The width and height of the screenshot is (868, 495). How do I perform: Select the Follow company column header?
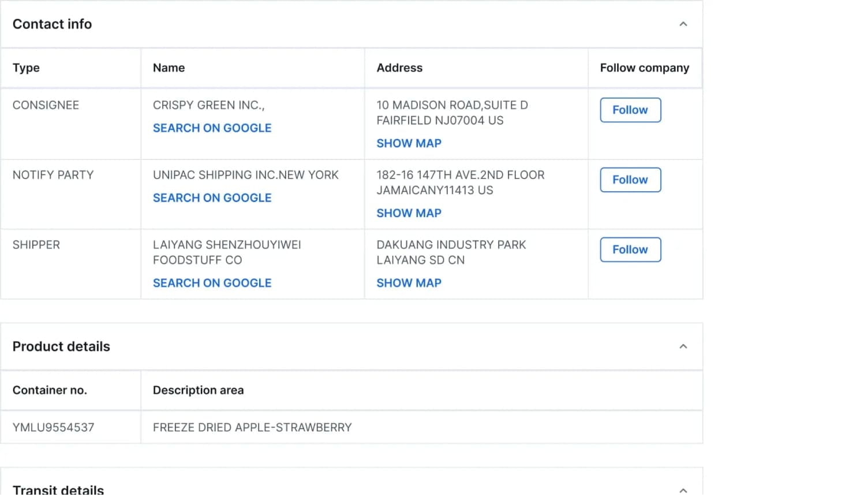(x=644, y=68)
